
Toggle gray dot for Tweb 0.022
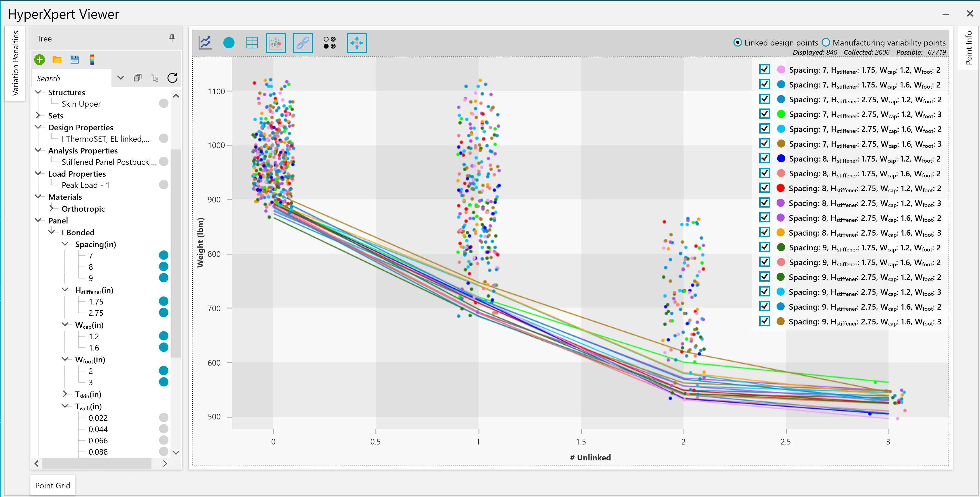click(x=164, y=418)
